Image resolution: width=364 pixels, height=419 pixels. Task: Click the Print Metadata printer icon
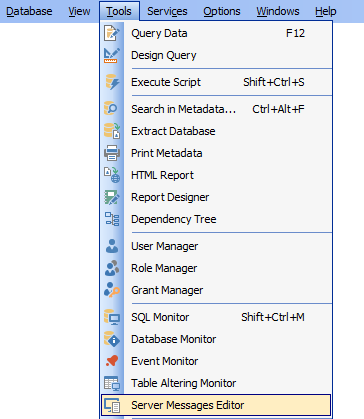point(112,153)
